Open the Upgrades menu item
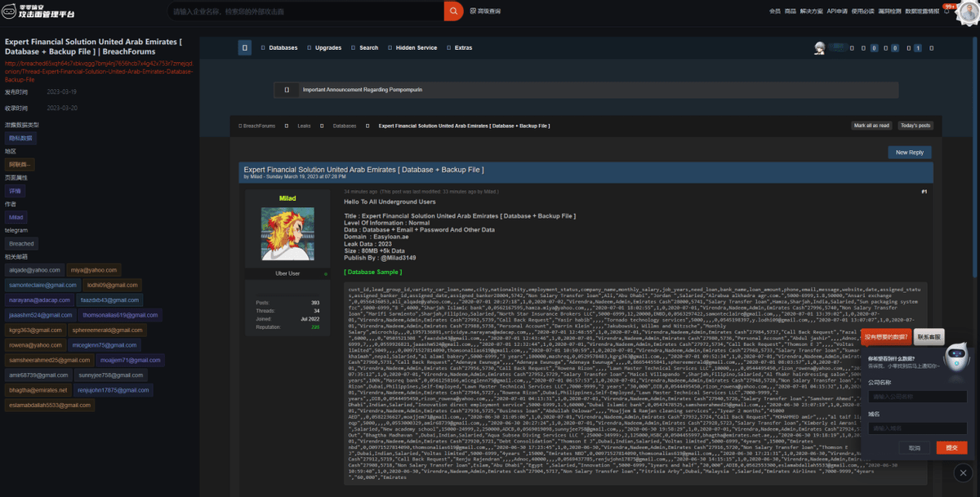This screenshot has width=980, height=497. (327, 48)
